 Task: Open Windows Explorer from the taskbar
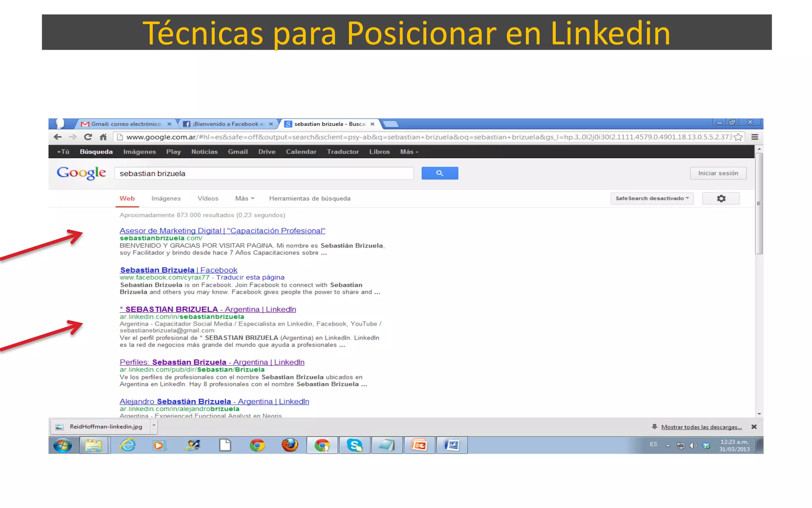(x=94, y=445)
